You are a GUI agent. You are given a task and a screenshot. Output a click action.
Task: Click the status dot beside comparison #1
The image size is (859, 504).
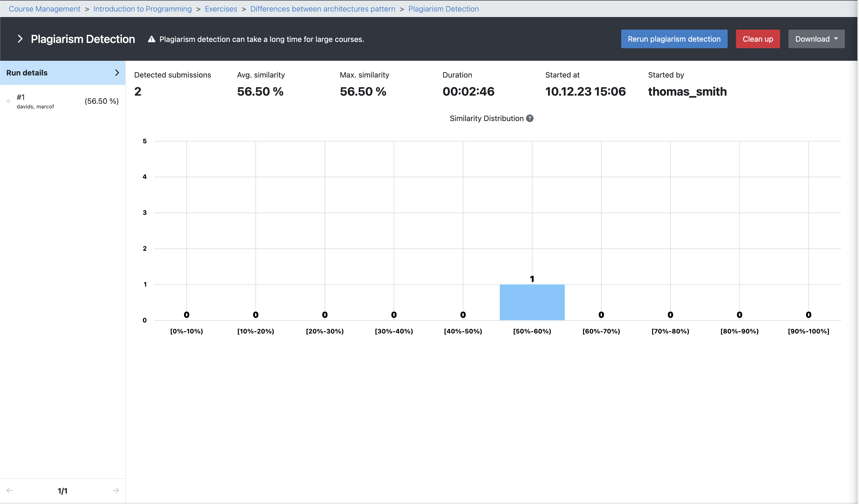coord(8,101)
